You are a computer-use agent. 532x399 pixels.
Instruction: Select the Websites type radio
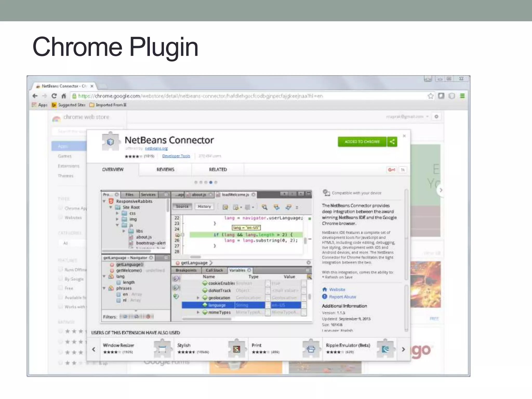pos(61,217)
